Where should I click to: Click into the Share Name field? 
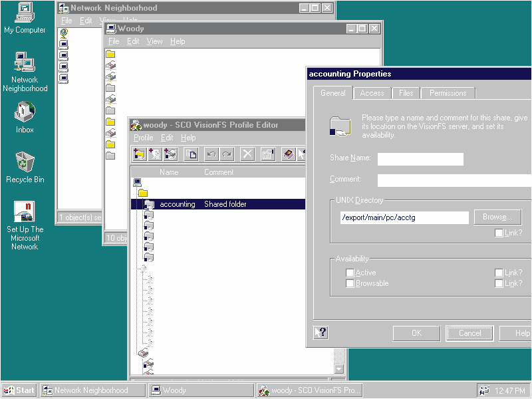pos(420,159)
